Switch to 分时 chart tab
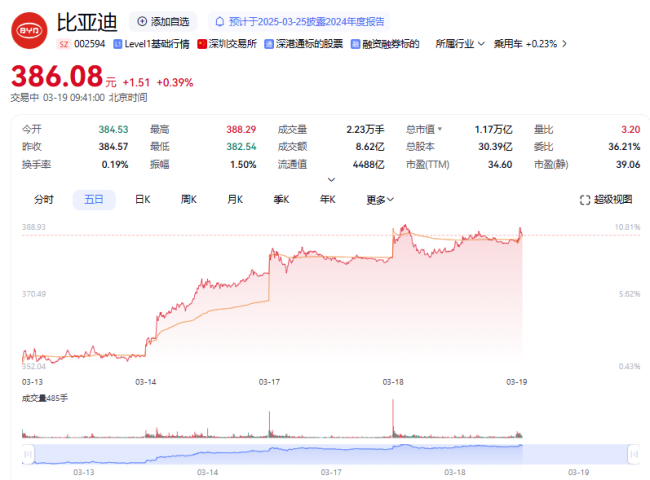650x480 pixels. [x=44, y=200]
